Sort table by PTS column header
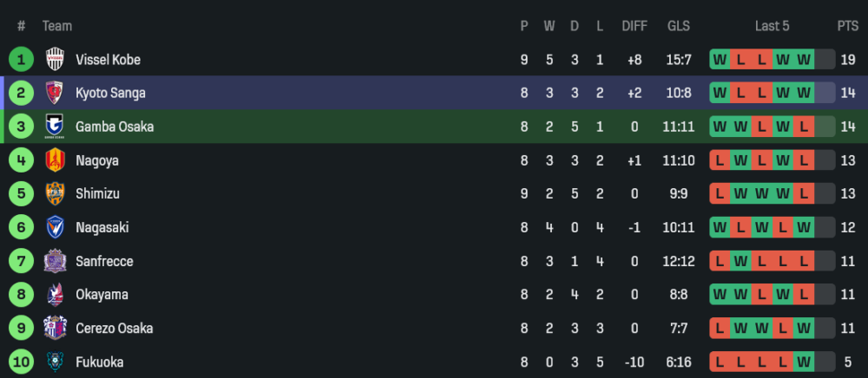Image resolution: width=868 pixels, height=378 pixels. tap(847, 26)
